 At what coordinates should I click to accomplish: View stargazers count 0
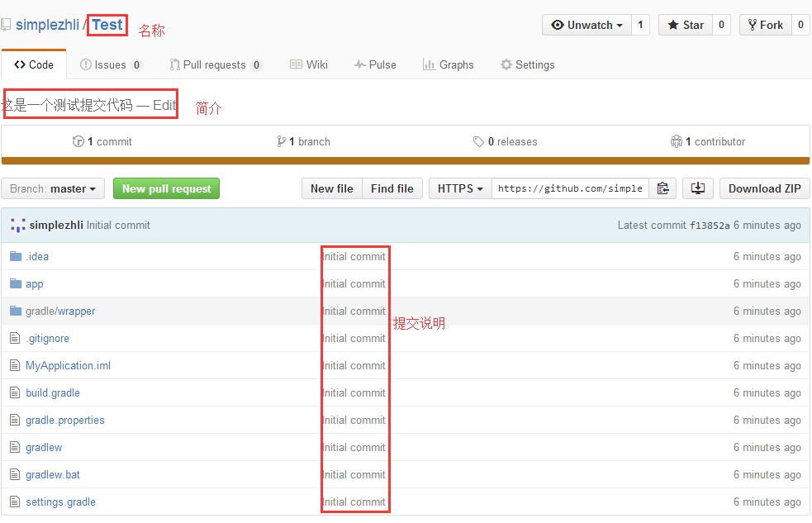tap(721, 25)
